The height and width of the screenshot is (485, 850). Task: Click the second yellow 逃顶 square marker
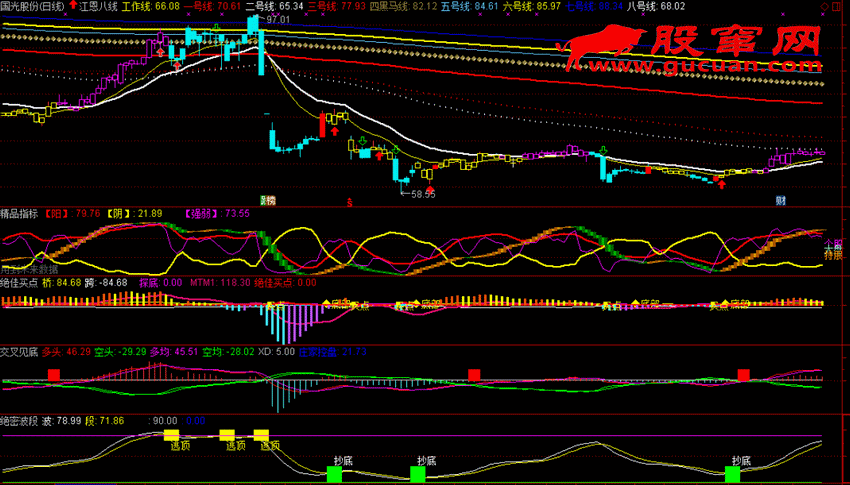[227, 435]
